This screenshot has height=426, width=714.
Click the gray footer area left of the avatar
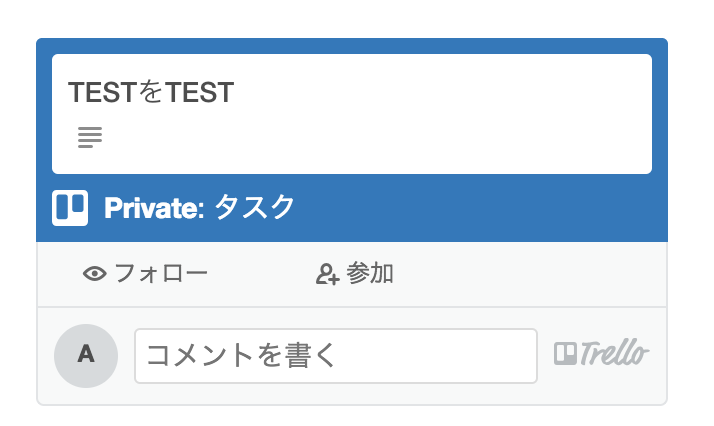click(x=46, y=355)
